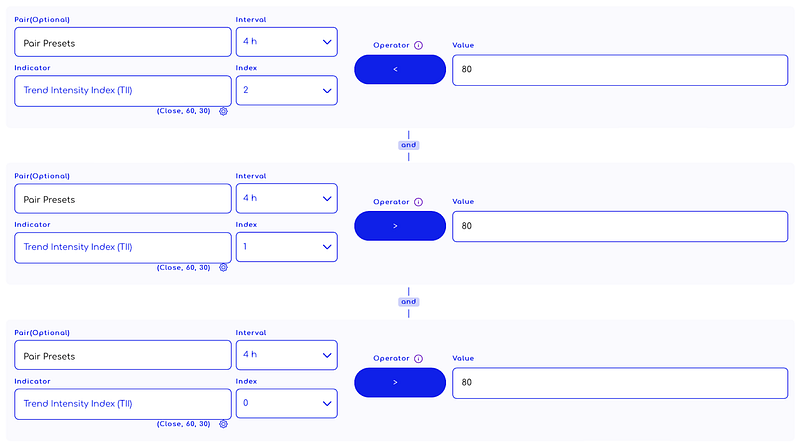Image resolution: width=800 pixels, height=446 pixels.
Task: Toggle second 'and' connector between conditions
Action: (x=408, y=301)
